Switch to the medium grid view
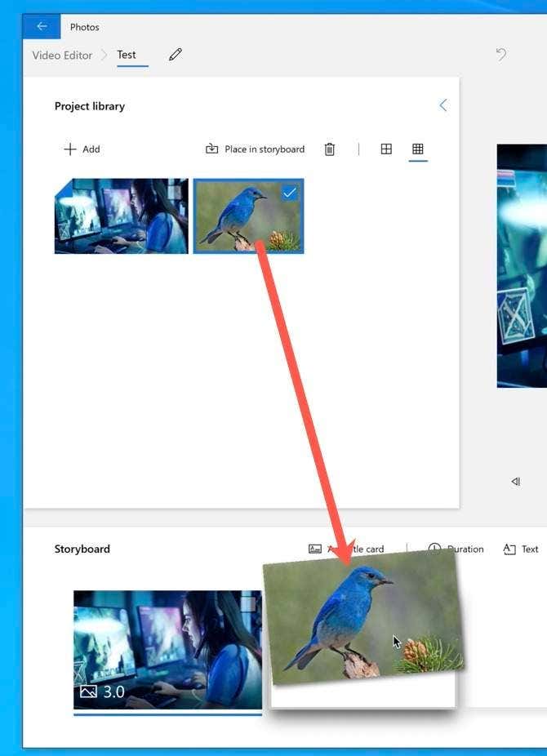The image size is (547, 756). [x=386, y=149]
